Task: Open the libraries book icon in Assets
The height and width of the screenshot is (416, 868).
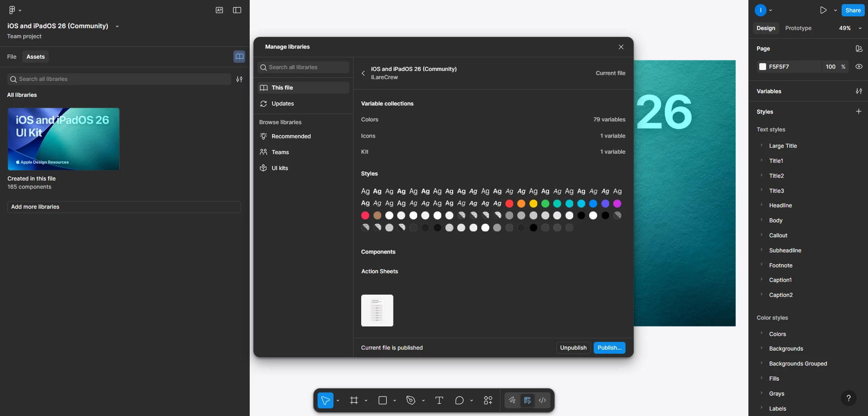Action: (x=239, y=56)
